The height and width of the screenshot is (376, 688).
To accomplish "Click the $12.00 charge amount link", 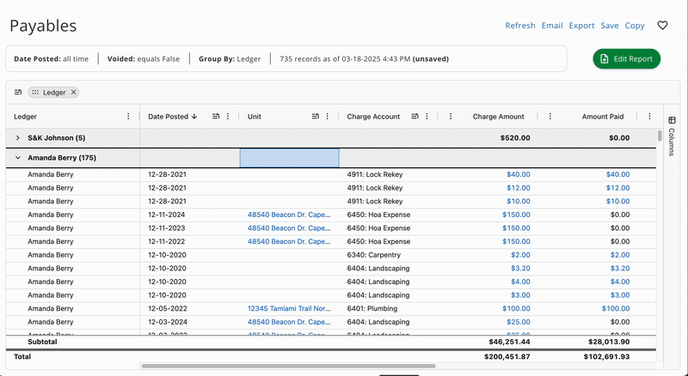I will point(518,188).
